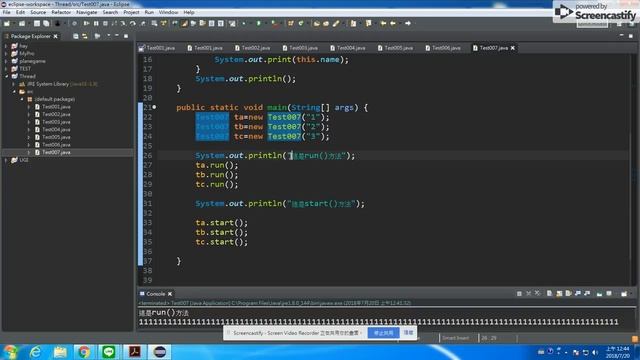The height and width of the screenshot is (360, 640).
Task: Expand the UGI project node
Action: tap(6, 160)
